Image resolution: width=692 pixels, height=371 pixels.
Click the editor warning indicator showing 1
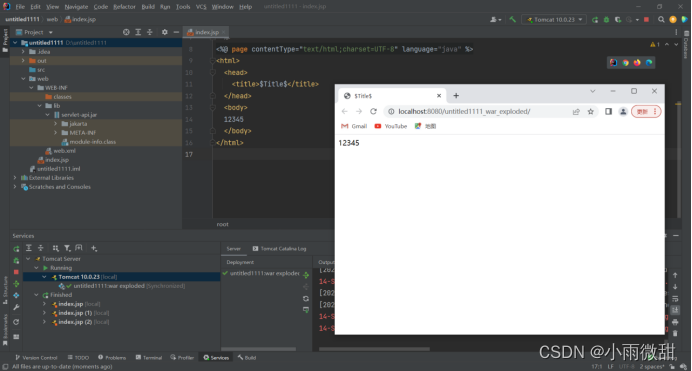(655, 45)
